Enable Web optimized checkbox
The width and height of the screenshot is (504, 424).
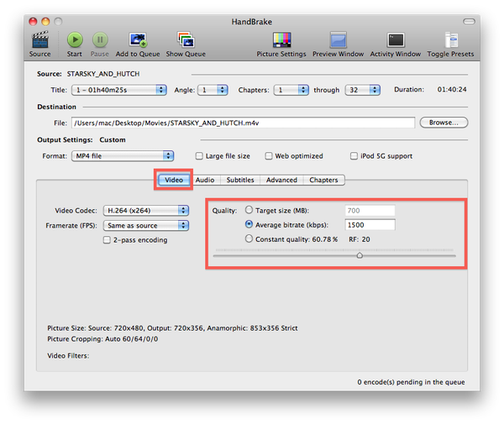pyautogui.click(x=269, y=156)
